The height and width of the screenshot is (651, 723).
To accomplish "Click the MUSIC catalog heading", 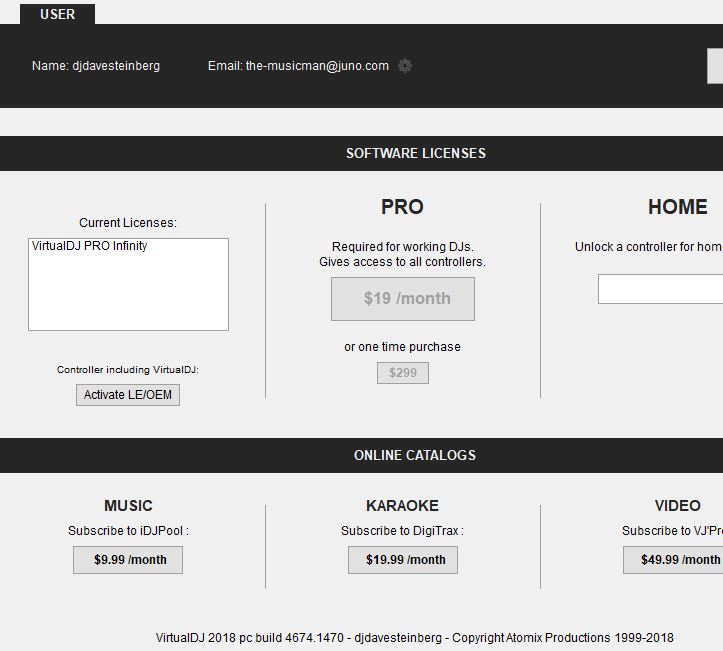I will (128, 506).
